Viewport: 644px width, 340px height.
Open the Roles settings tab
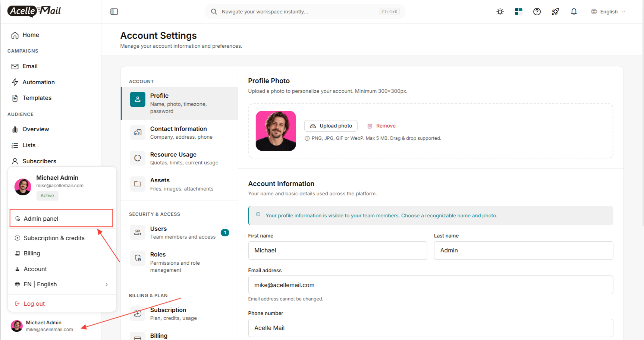180,262
